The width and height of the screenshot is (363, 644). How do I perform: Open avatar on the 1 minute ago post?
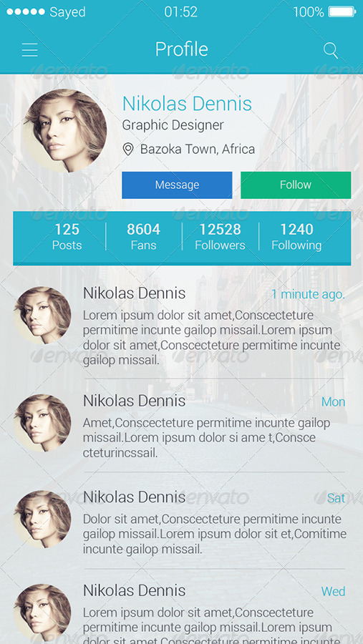42,316
